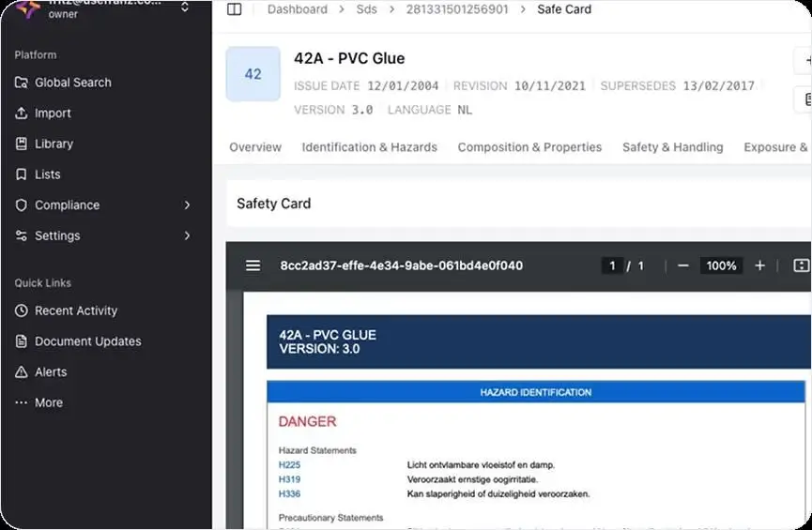Open the Composition & Properties tab
Image resolution: width=812 pixels, height=530 pixels.
tap(529, 147)
